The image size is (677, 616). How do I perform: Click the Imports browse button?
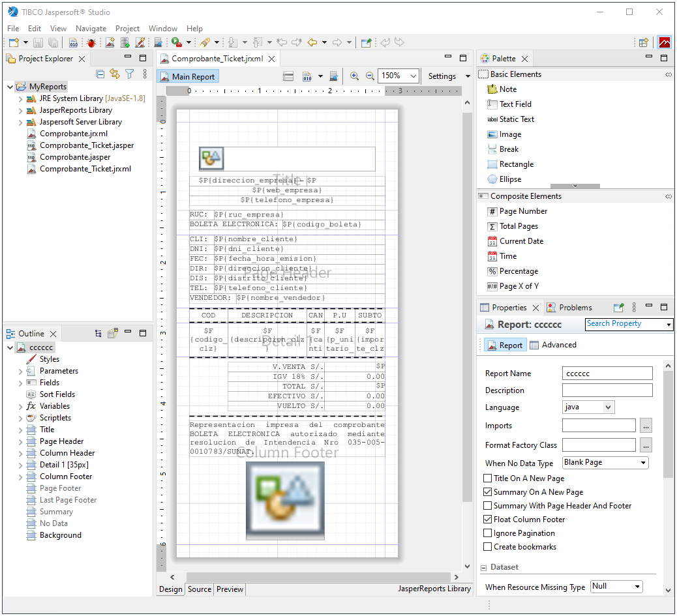coord(646,426)
